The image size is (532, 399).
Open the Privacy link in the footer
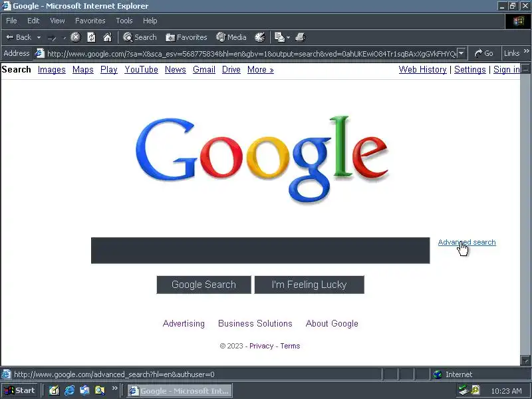coord(261,346)
